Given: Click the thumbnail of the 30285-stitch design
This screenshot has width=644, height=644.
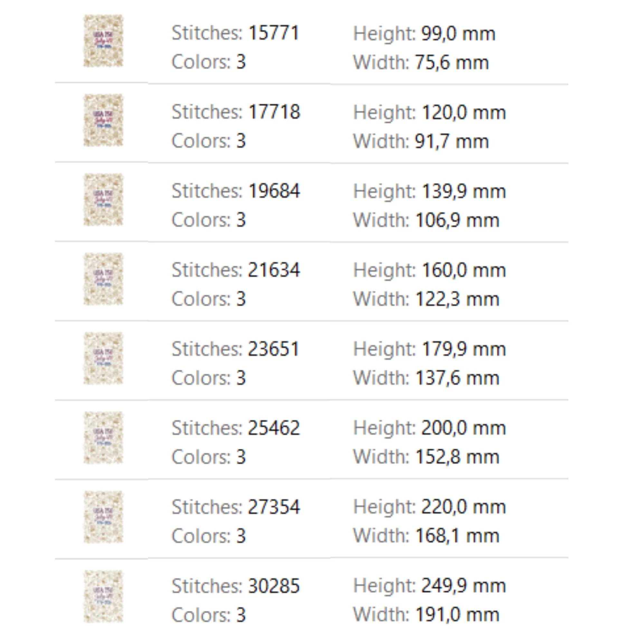Looking at the screenshot, I should [x=103, y=596].
